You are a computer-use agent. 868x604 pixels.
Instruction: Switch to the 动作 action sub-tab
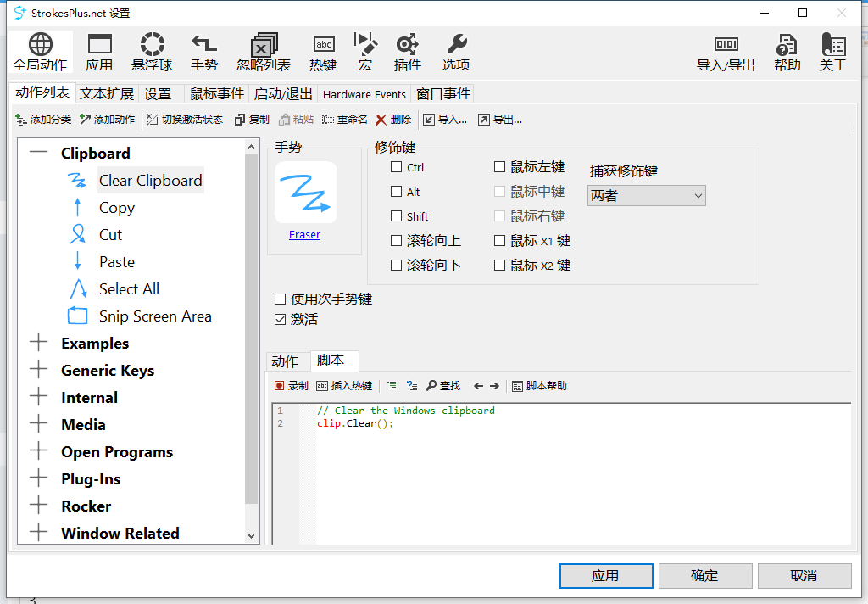coord(285,362)
